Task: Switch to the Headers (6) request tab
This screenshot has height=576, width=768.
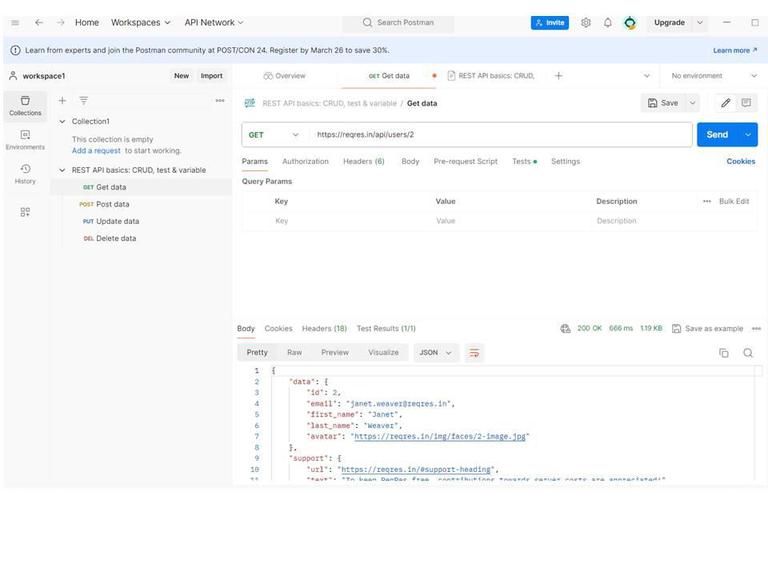Action: pos(363,161)
